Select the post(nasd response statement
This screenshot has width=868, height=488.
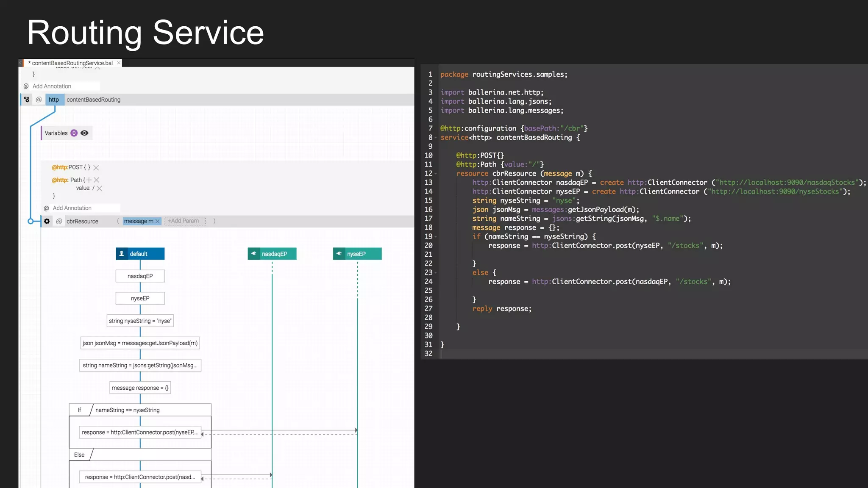click(x=140, y=477)
